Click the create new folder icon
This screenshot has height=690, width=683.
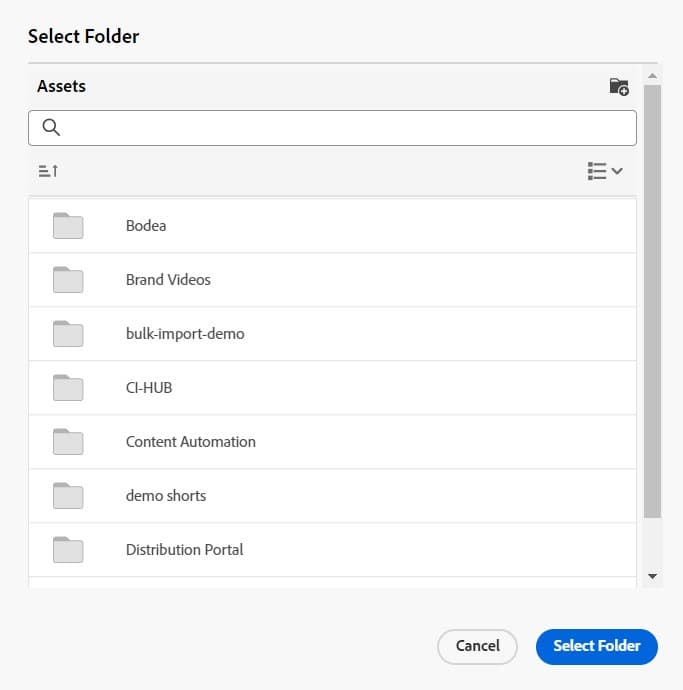coord(619,87)
